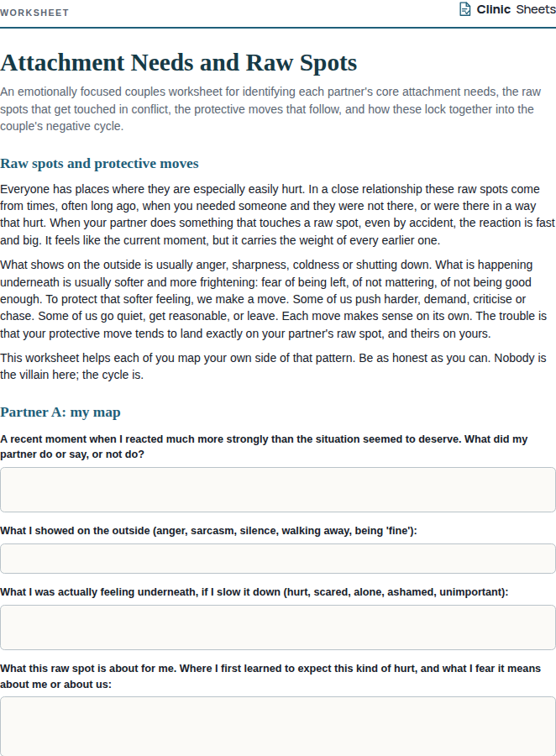Click the grey intro description under the title
Image resolution: width=556 pixels, height=756 pixels.
[270, 109]
